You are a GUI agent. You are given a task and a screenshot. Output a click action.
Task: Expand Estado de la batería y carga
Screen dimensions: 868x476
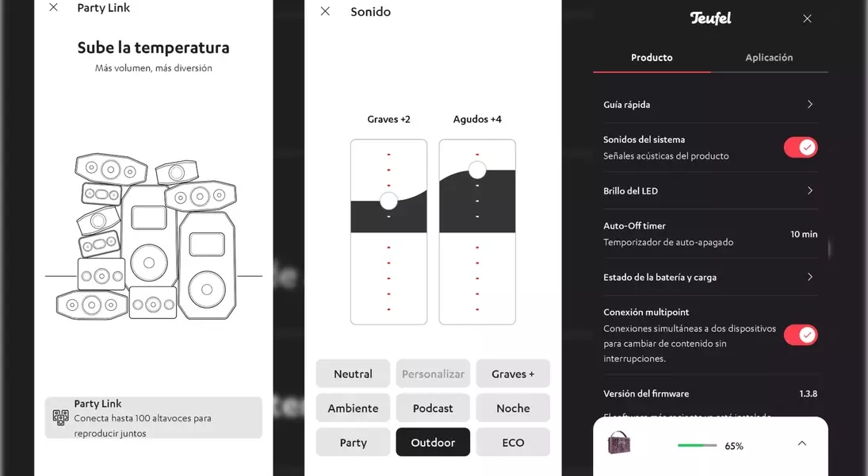click(x=809, y=278)
